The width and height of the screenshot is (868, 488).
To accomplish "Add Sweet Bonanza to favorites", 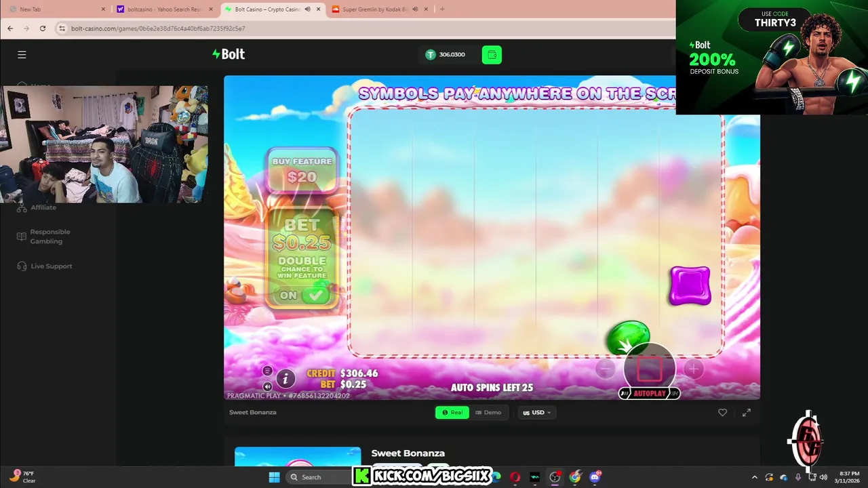I will pos(722,412).
